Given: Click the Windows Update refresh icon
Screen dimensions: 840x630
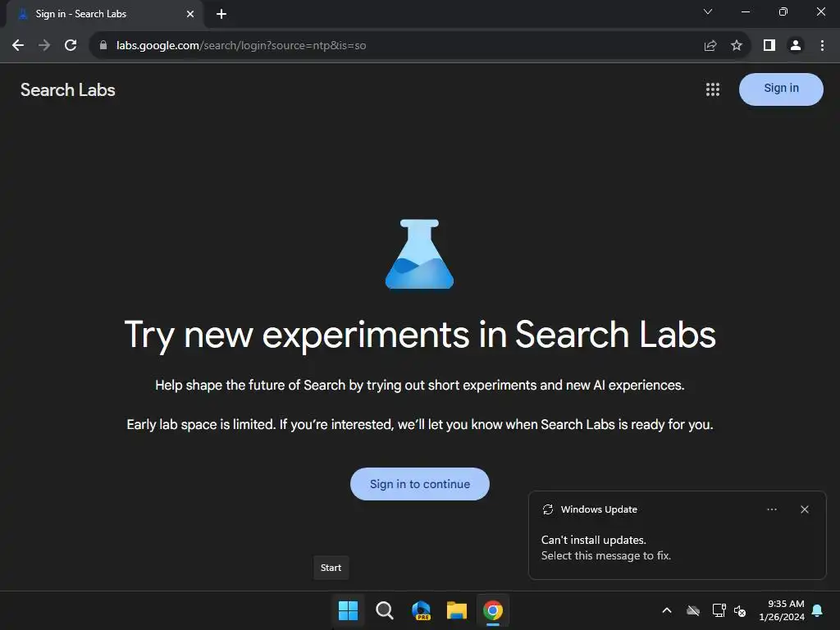Looking at the screenshot, I should [548, 509].
